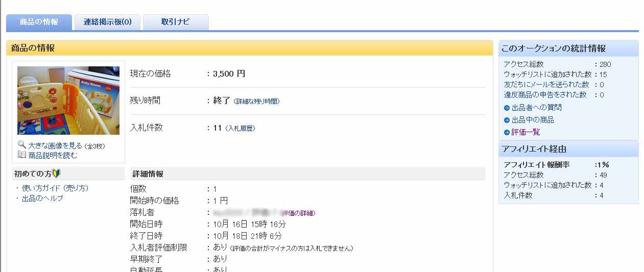Image resolution: width=644 pixels, height=272 pixels.
Task: Click the arrow bullet icon before 出品中の商品
Action: pos(507,120)
